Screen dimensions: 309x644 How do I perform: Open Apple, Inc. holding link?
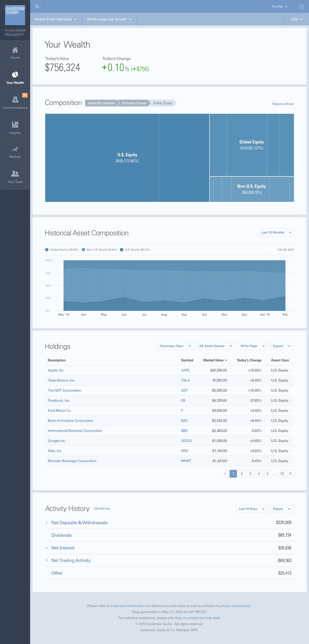point(56,370)
